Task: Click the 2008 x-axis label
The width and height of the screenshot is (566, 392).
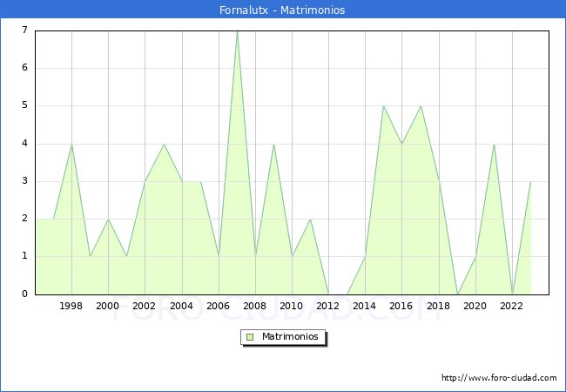Action: coord(255,306)
